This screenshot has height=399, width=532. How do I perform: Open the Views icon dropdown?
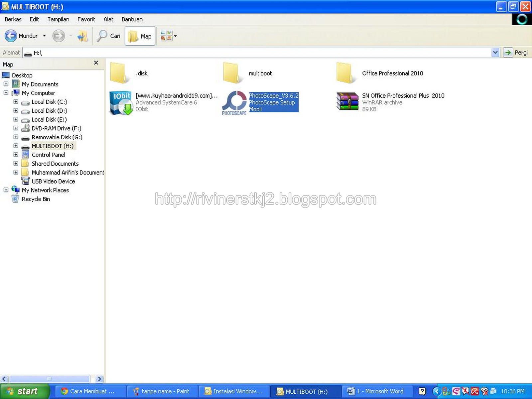[x=168, y=36]
